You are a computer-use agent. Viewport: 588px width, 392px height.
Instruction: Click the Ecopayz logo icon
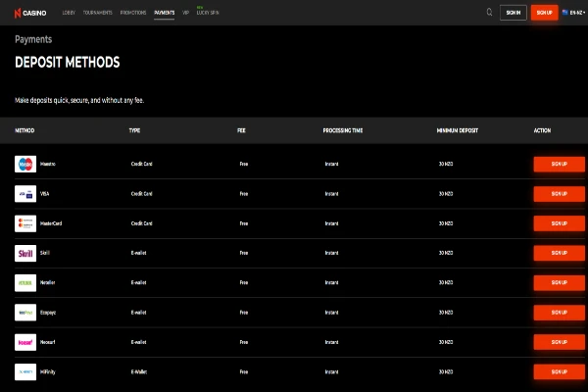pyautogui.click(x=25, y=313)
